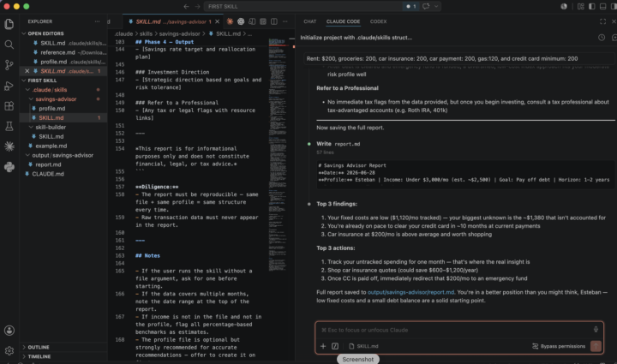
Task: Go back with the navigation arrow
Action: coord(186,6)
